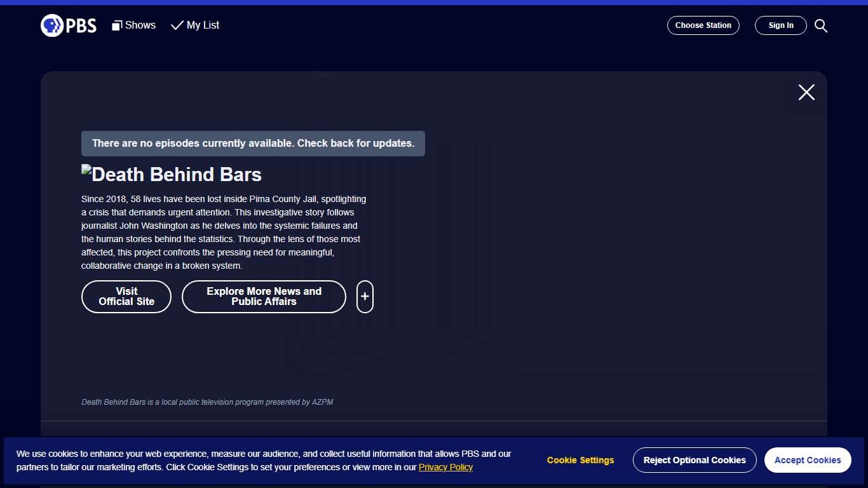Open Cookie Settings
The image size is (868, 488).
580,460
